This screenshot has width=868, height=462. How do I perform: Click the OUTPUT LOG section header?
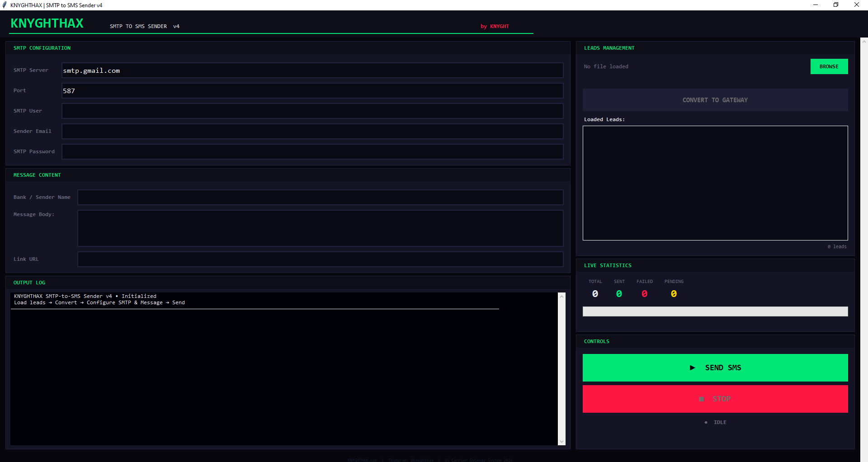pyautogui.click(x=29, y=283)
